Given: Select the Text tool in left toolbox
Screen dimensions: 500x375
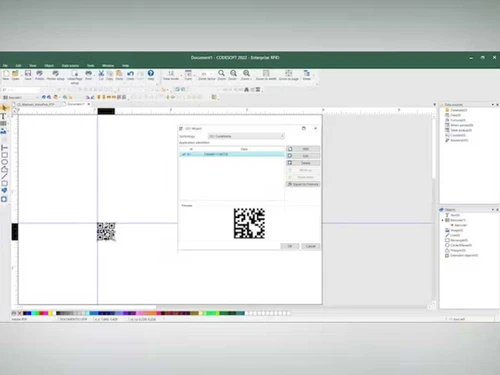Looking at the screenshot, I should [4, 116].
